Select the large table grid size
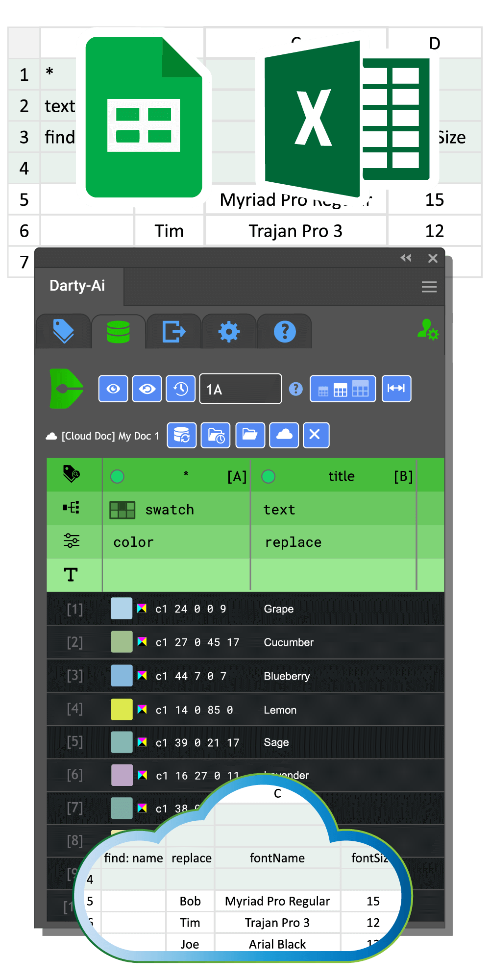Screen dimensions: 490x980 coord(361,389)
